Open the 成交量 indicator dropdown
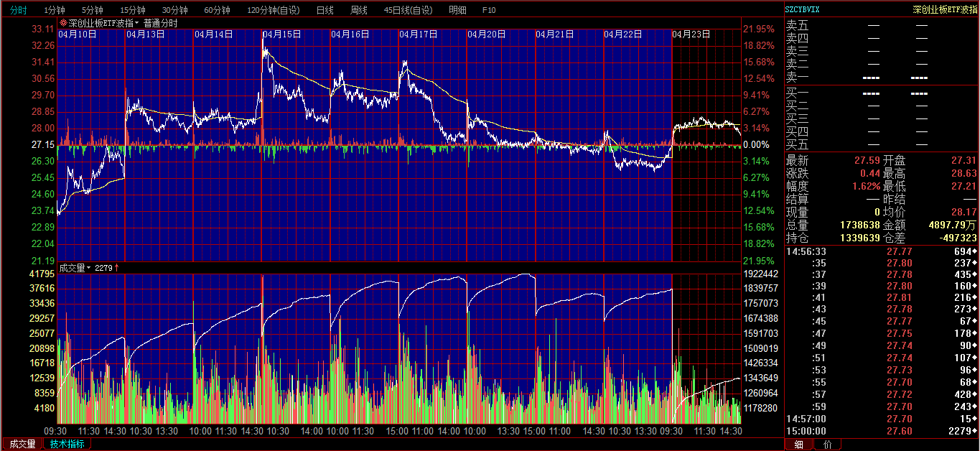The image size is (980, 451). click(89, 268)
